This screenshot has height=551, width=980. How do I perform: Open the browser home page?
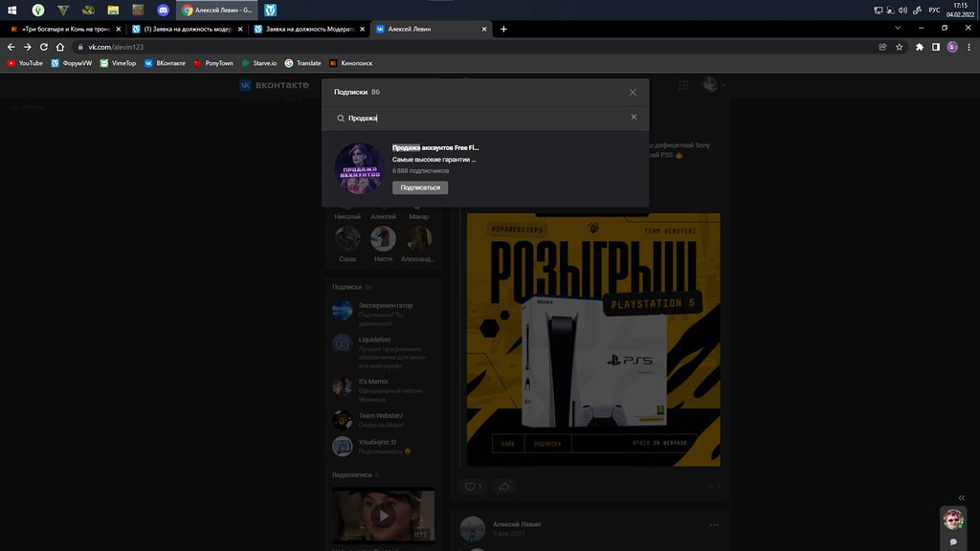coord(60,47)
